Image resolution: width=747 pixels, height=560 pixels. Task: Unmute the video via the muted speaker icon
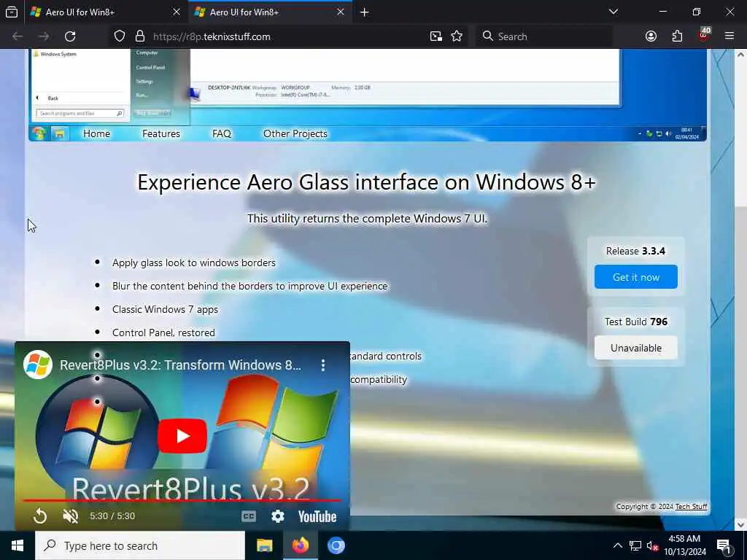[71, 516]
